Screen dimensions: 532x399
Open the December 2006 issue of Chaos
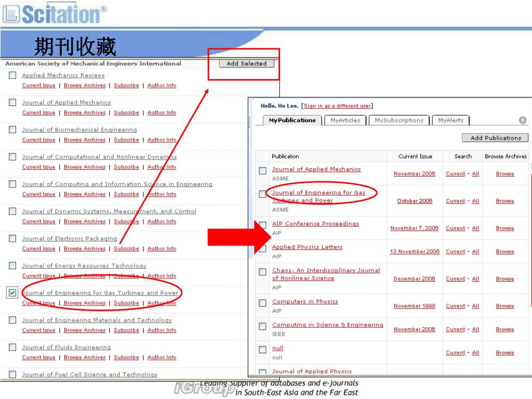click(x=414, y=279)
